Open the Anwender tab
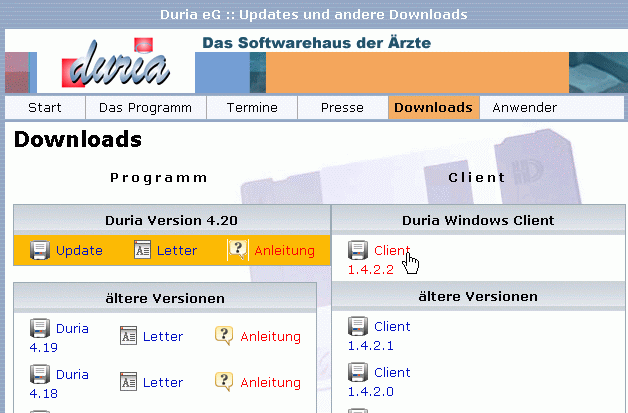The height and width of the screenshot is (413, 628). (x=525, y=108)
